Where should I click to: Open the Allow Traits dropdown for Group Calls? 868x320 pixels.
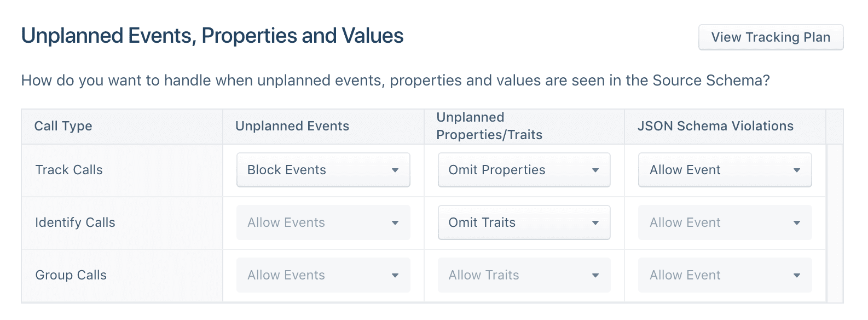[523, 275]
